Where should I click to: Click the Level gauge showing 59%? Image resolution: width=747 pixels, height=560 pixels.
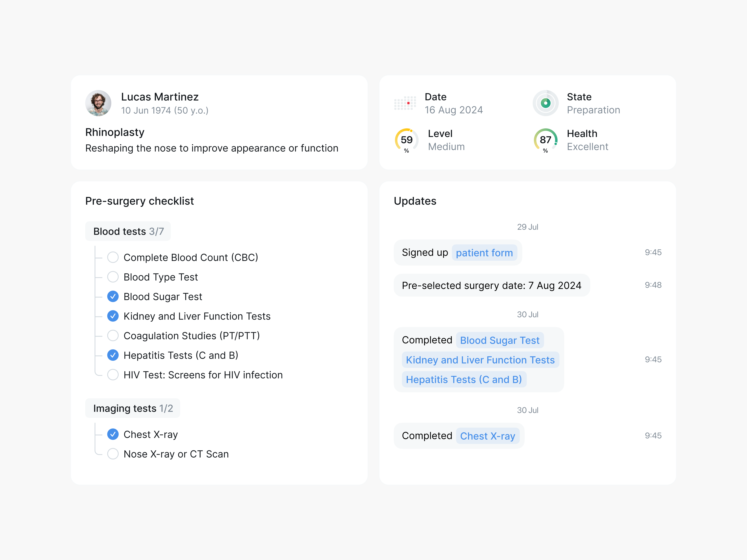click(406, 140)
